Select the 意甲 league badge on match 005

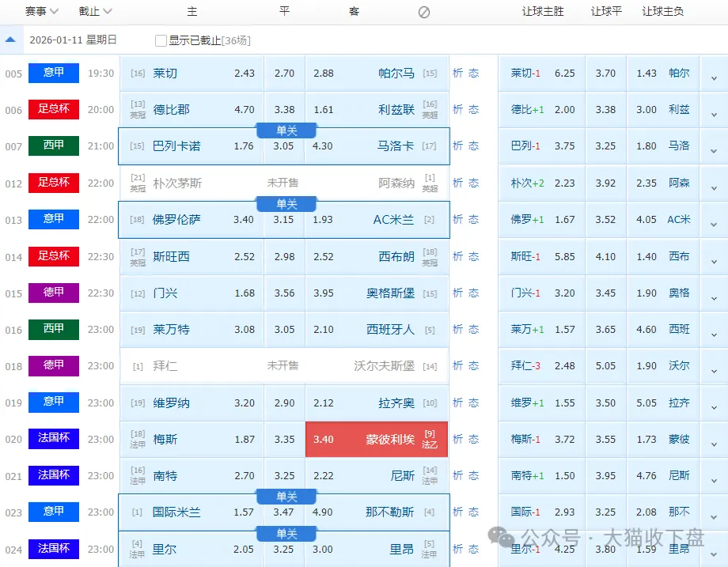tap(53, 74)
